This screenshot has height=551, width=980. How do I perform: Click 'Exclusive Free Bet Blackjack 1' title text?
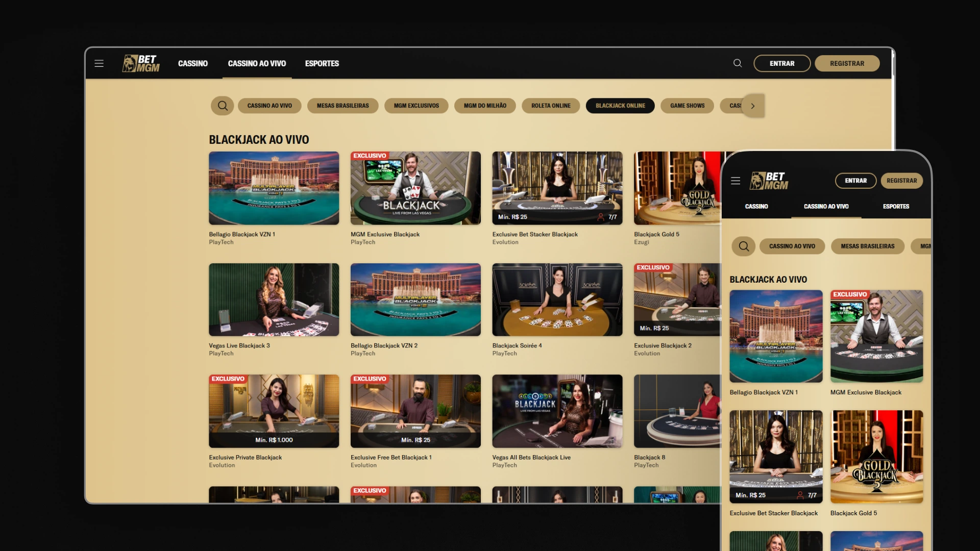click(391, 457)
